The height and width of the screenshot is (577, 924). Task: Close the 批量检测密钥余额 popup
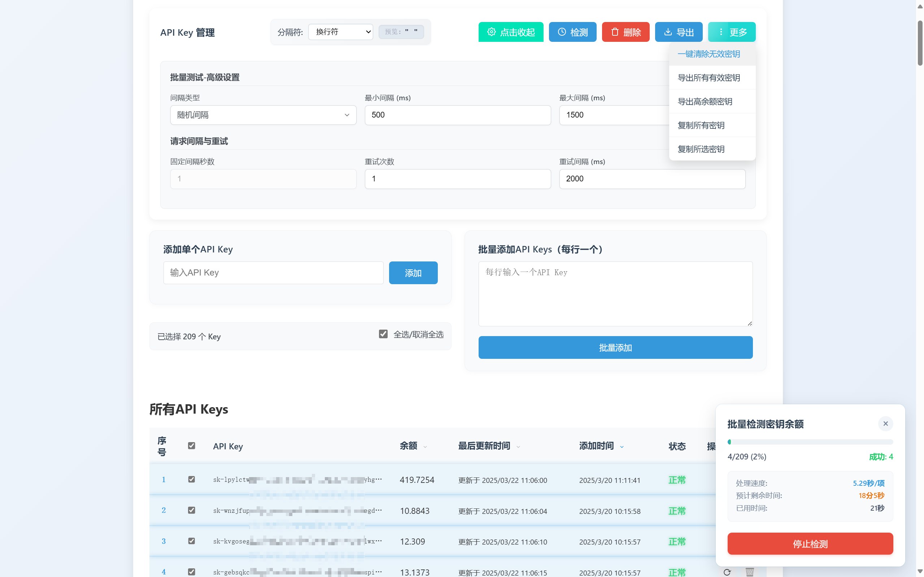(885, 424)
